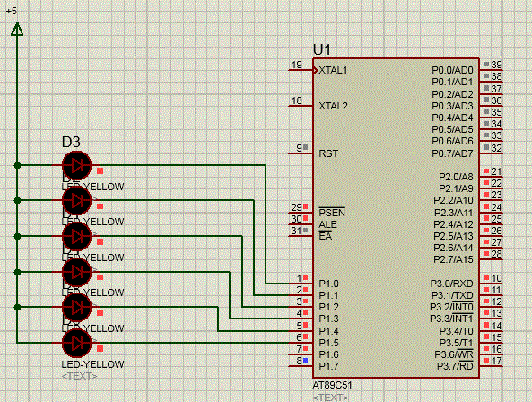Click the <TEXT> placeholder under AT89C51

point(330,398)
